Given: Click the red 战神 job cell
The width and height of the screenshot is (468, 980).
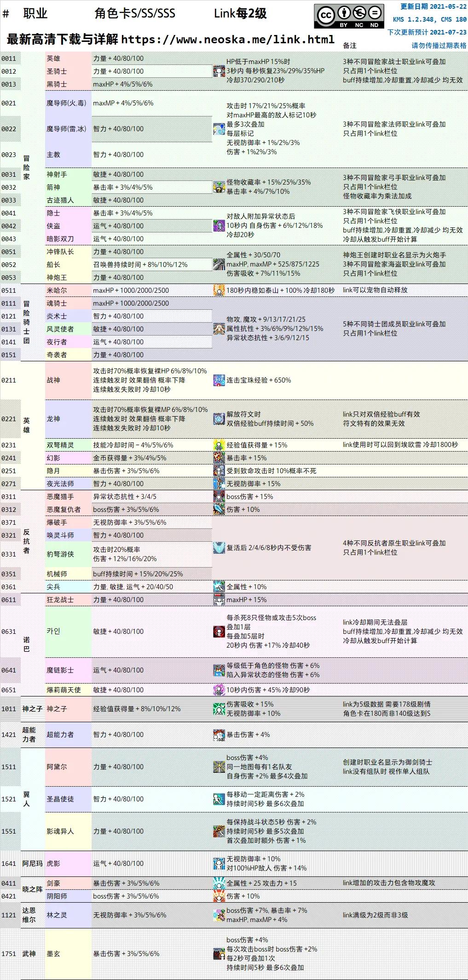Looking at the screenshot, I should click(x=68, y=380).
